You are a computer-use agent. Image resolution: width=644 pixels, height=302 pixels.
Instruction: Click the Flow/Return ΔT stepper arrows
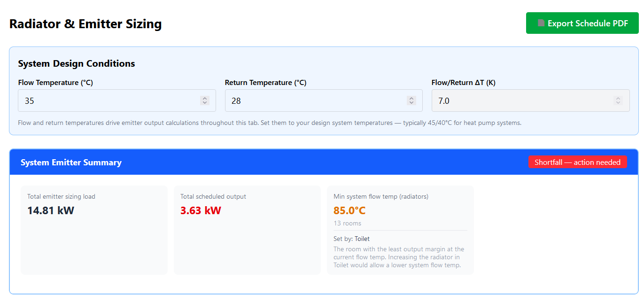(x=618, y=101)
